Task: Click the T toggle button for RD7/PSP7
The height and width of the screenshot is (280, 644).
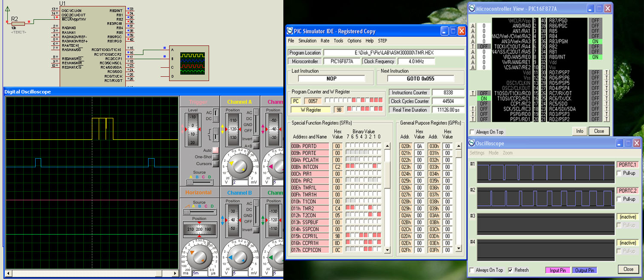Action: click(607, 72)
